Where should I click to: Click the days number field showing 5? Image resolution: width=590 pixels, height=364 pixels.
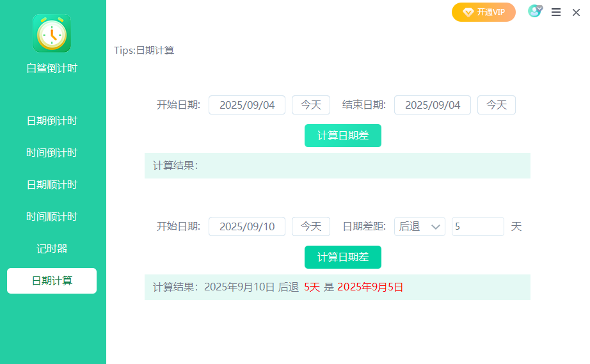click(477, 226)
